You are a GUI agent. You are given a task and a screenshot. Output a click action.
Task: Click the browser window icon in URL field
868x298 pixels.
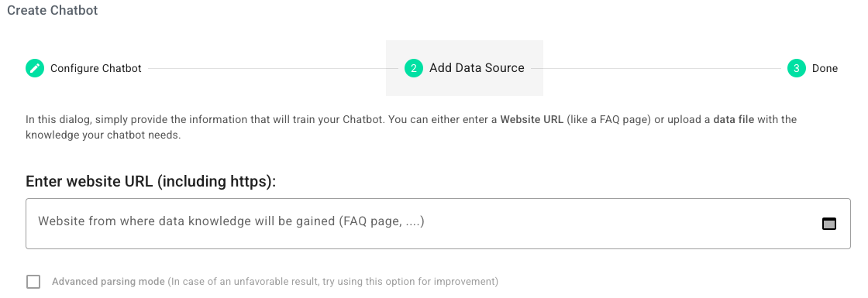point(828,224)
